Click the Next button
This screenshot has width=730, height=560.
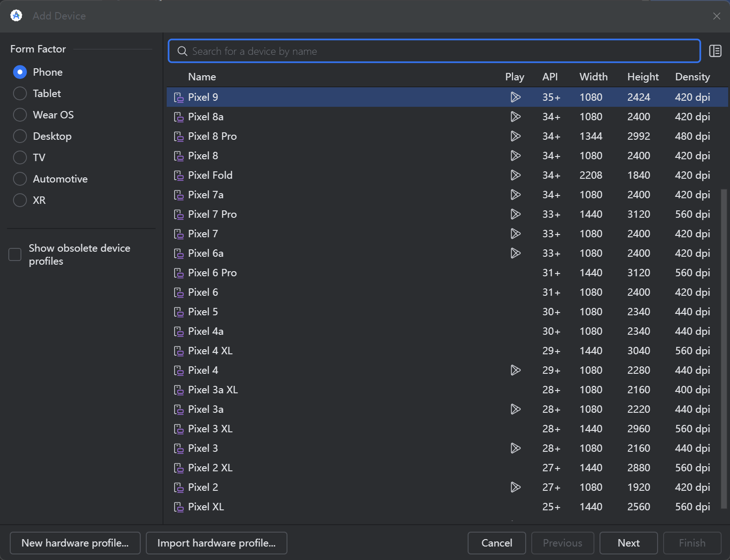click(x=629, y=543)
